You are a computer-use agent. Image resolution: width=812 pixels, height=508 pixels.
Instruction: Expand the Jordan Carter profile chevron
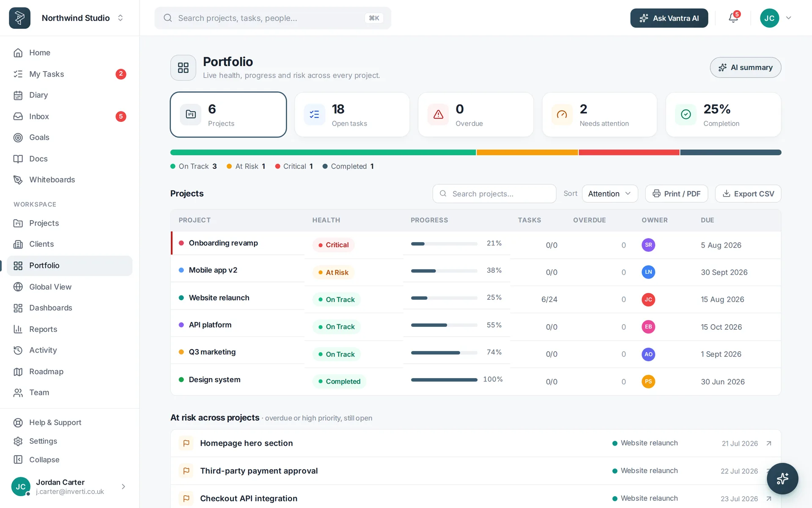(123, 486)
